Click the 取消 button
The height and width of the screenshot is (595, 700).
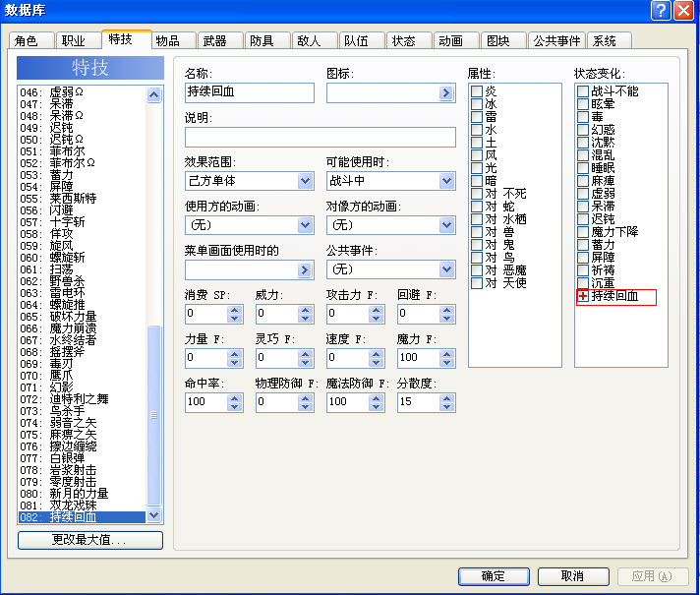tap(573, 576)
